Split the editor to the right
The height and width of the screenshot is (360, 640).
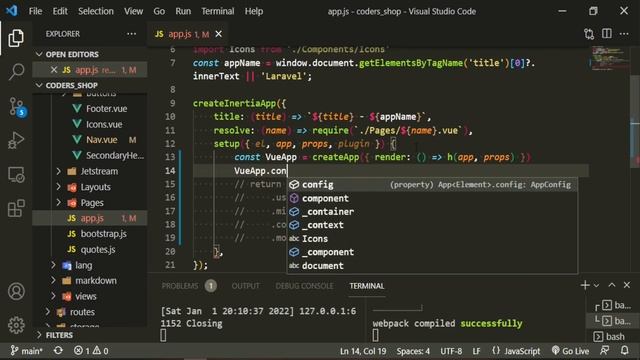point(607,34)
